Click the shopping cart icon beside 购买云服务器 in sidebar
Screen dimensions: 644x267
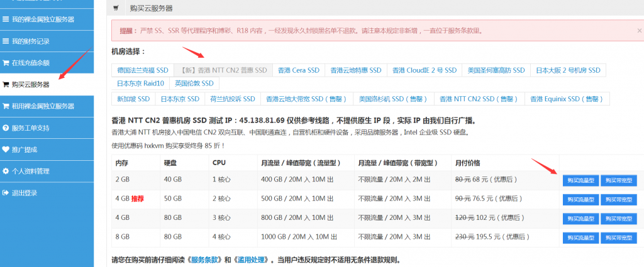click(x=6, y=84)
